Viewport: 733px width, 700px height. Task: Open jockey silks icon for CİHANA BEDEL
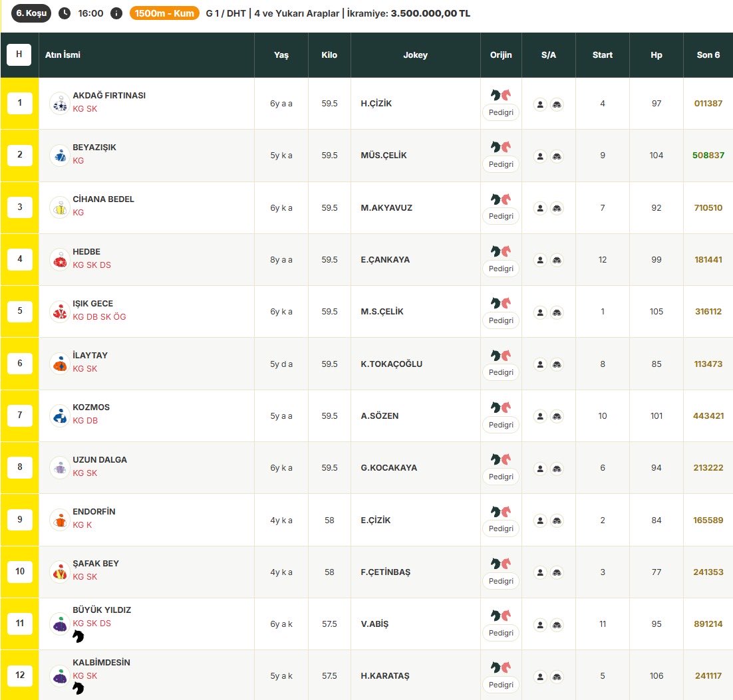pyautogui.click(x=60, y=207)
